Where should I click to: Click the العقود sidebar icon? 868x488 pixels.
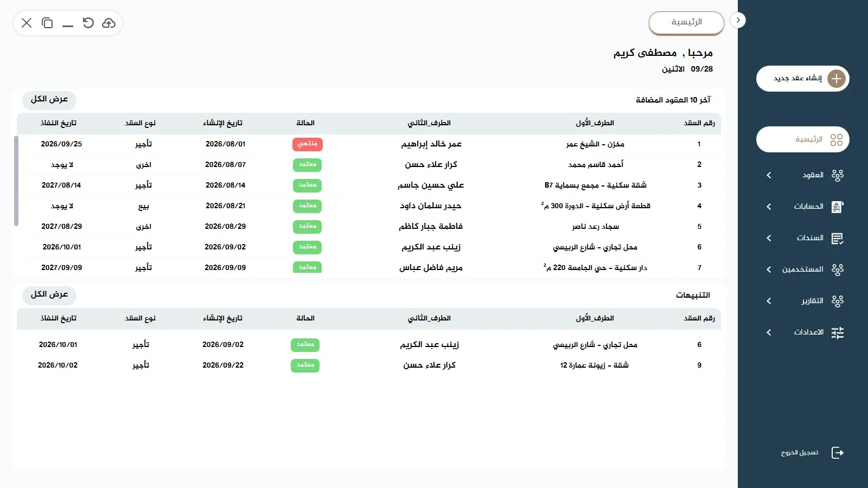[x=837, y=175]
